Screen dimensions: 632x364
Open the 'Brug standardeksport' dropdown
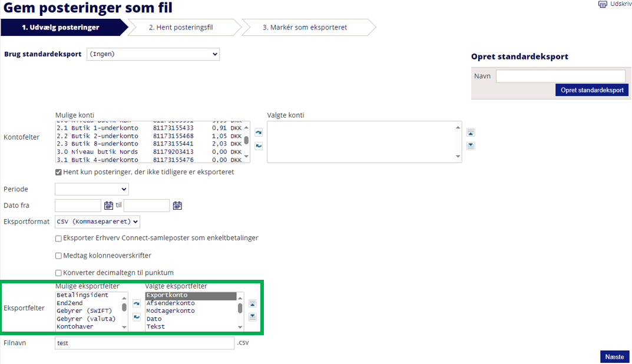tap(153, 54)
